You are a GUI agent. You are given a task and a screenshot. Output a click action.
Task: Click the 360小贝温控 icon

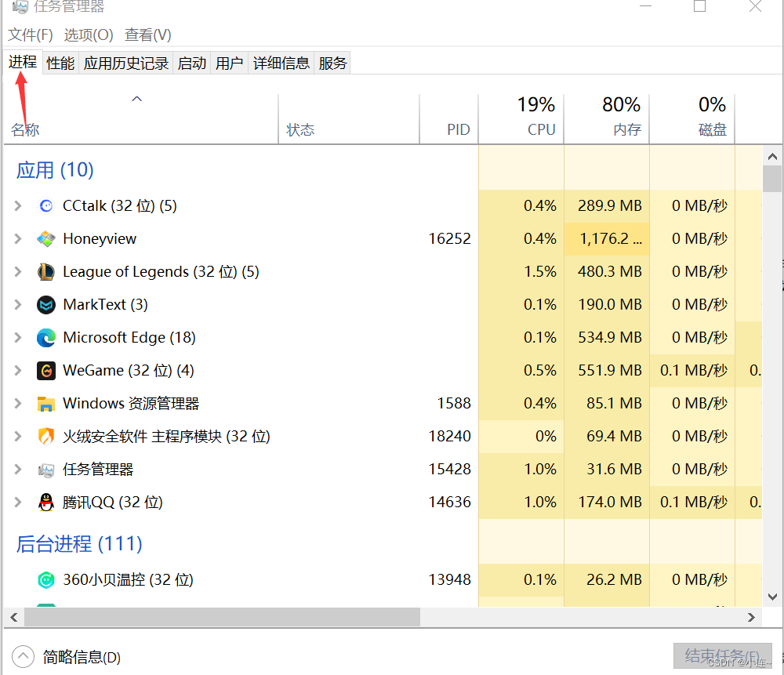tap(46, 580)
